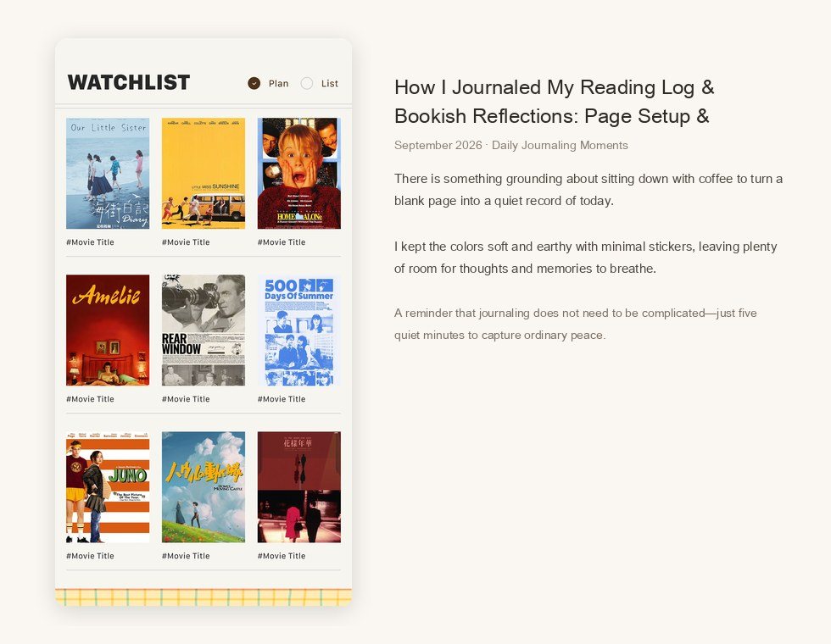Open the Little Miss Sunshine poster
Image resolution: width=831 pixels, height=644 pixels.
click(204, 173)
